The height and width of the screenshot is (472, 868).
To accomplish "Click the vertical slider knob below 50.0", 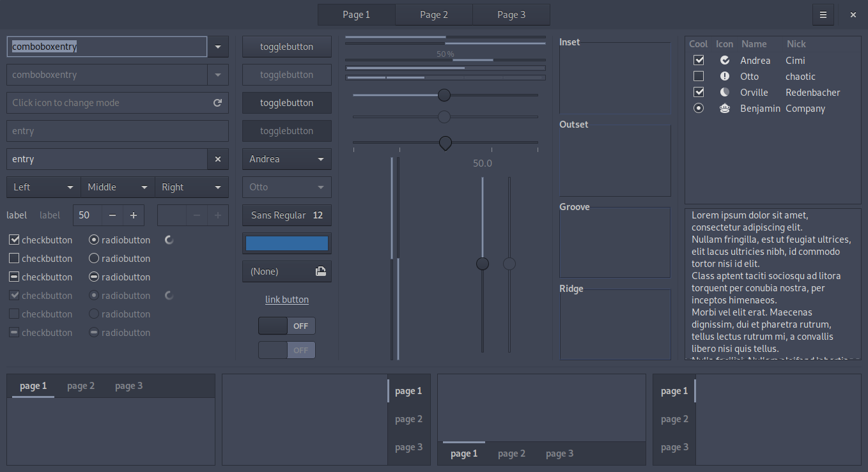I will point(483,264).
